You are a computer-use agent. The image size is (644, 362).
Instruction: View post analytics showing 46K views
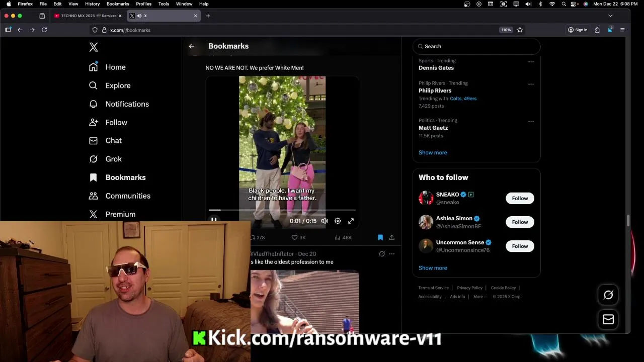[343, 237]
